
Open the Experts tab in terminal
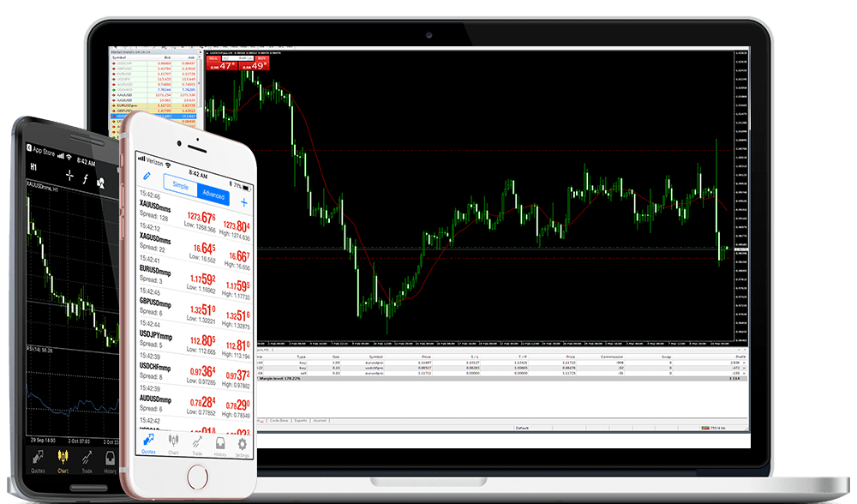301,420
